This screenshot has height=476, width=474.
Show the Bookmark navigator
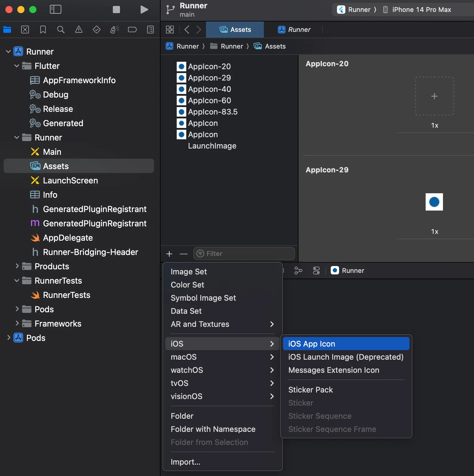click(x=43, y=30)
